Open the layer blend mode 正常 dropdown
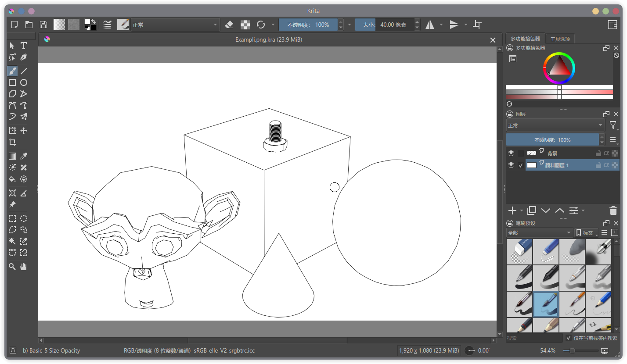 556,125
